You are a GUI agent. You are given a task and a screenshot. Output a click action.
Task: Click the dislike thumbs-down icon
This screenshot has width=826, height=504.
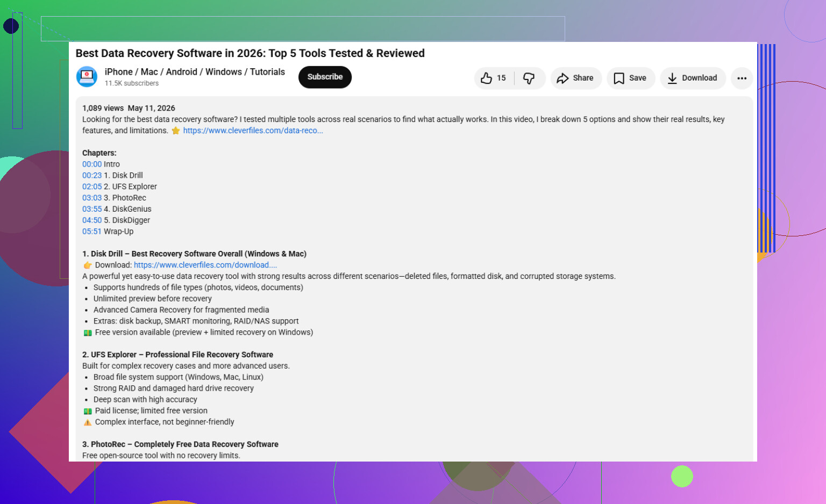(x=529, y=78)
